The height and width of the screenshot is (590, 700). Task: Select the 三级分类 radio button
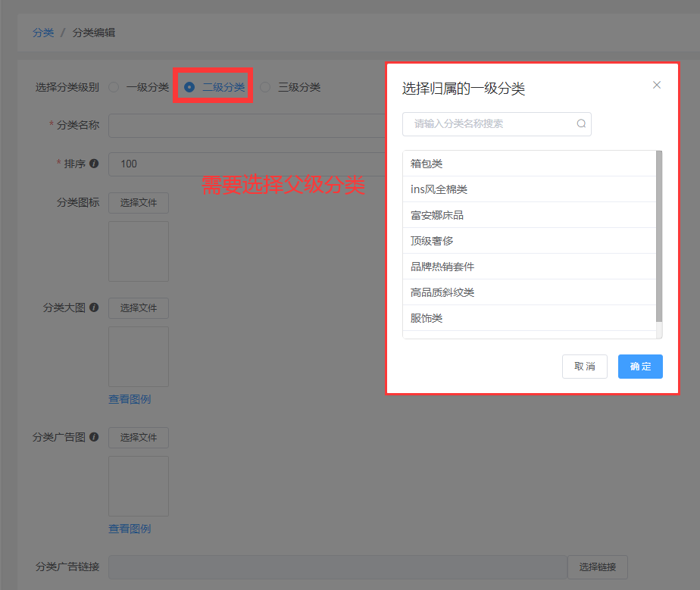[x=265, y=87]
